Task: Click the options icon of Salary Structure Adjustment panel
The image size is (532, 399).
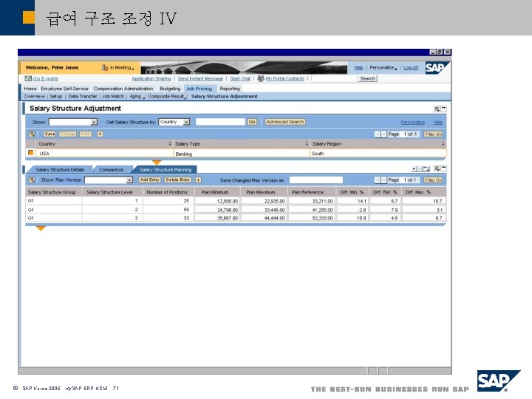Action: 437,109
